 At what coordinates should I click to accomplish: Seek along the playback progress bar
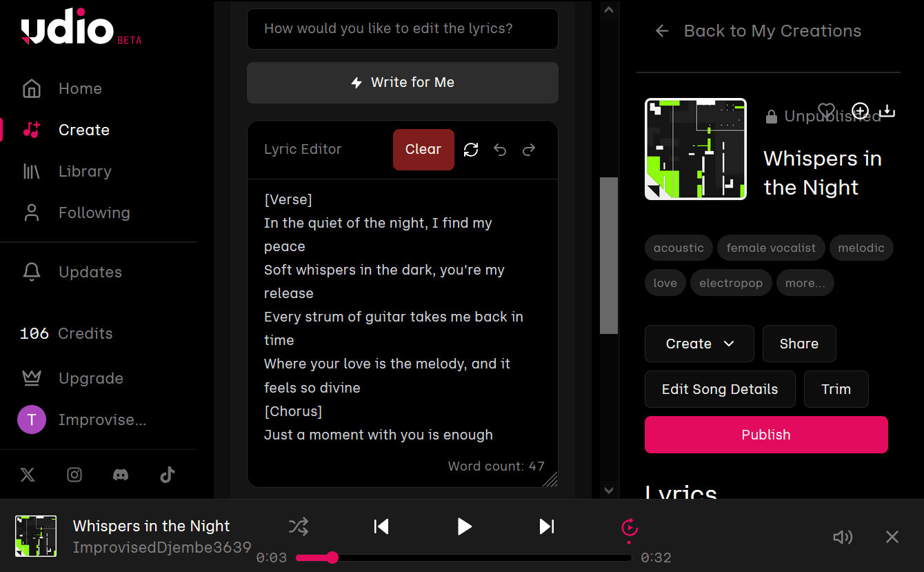tap(464, 558)
